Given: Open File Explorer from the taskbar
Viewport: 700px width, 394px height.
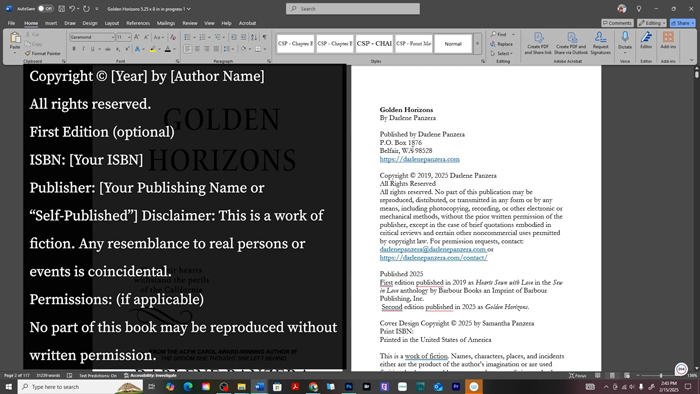Looking at the screenshot, I should 242,386.
